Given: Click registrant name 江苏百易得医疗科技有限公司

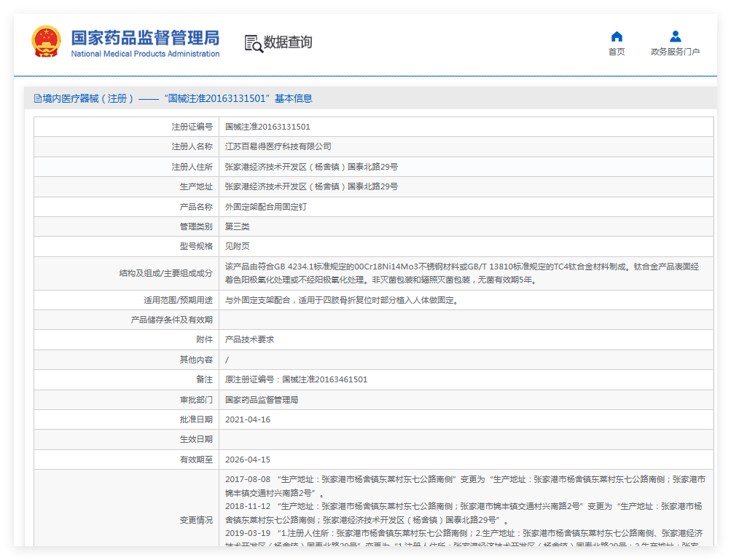Looking at the screenshot, I should point(278,147).
